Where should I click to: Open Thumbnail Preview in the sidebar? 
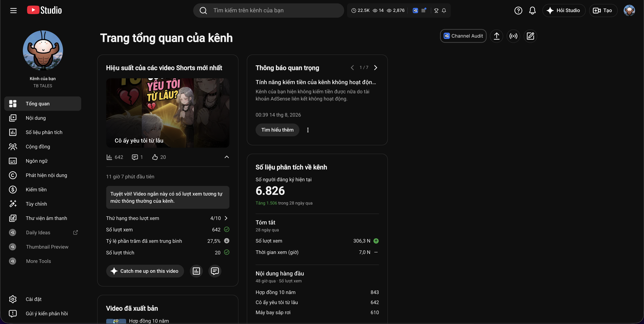point(43,247)
